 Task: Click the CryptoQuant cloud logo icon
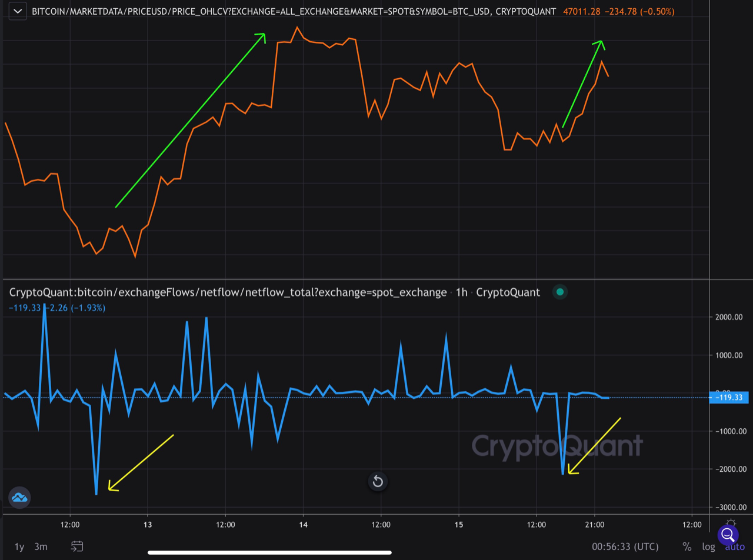coord(19,497)
